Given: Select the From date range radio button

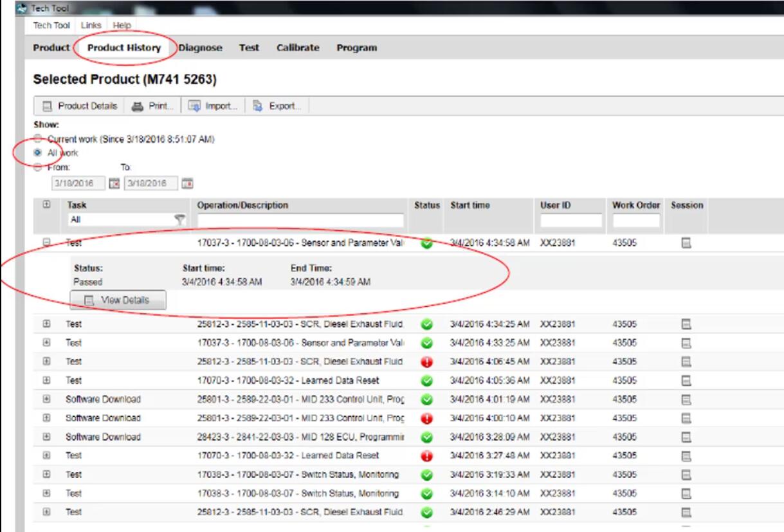Looking at the screenshot, I should pos(38,167).
